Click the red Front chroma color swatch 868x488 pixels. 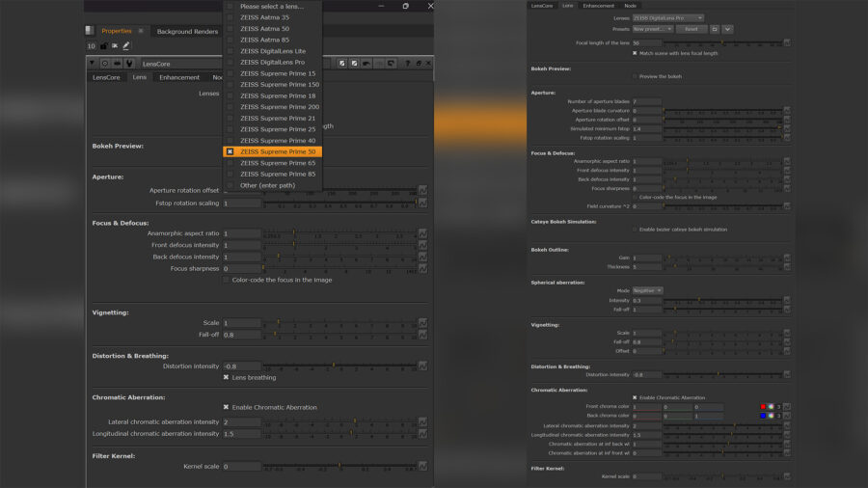[763, 407]
